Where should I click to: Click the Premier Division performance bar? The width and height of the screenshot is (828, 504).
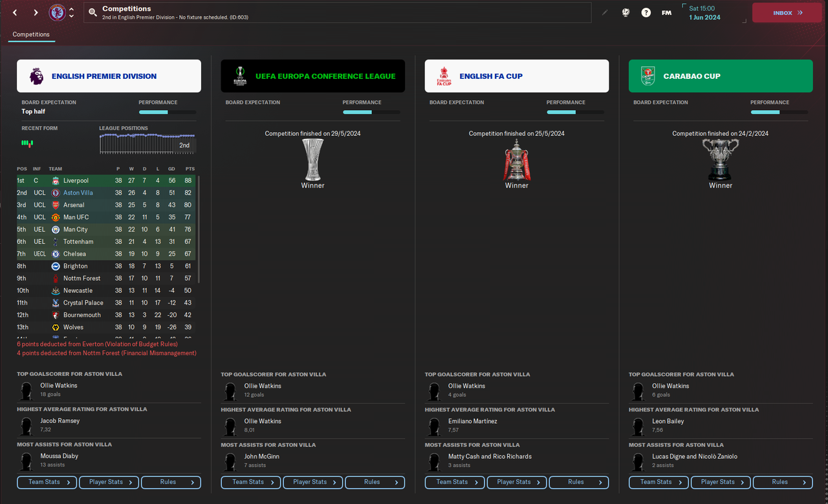coord(167,113)
